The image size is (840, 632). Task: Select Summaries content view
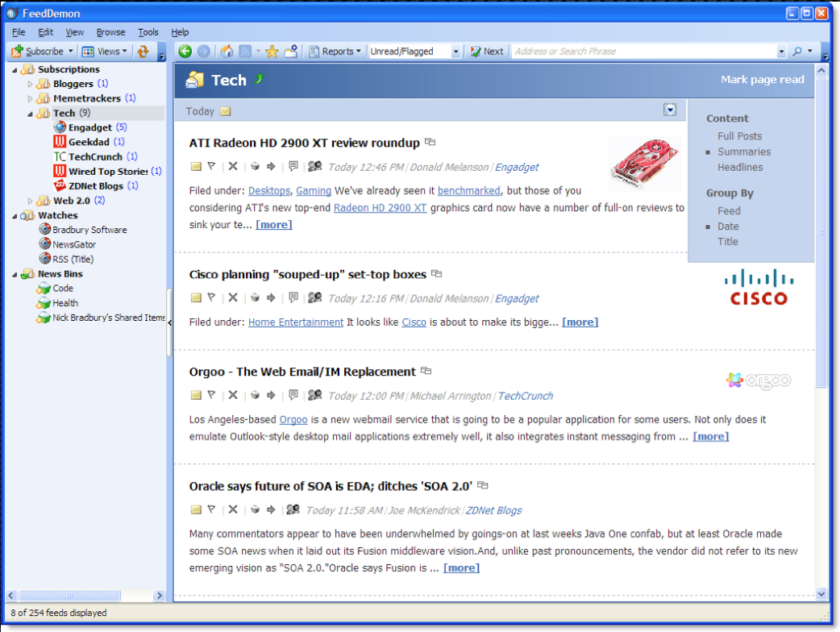[744, 152]
